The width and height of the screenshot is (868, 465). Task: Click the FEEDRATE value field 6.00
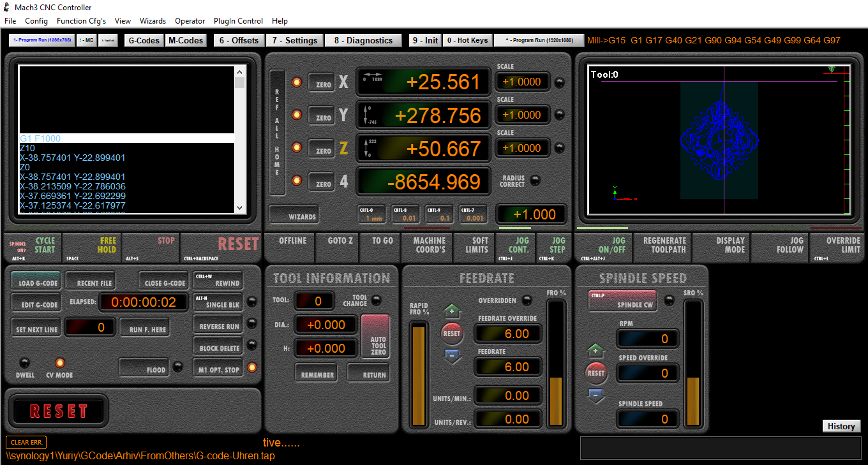click(508, 367)
